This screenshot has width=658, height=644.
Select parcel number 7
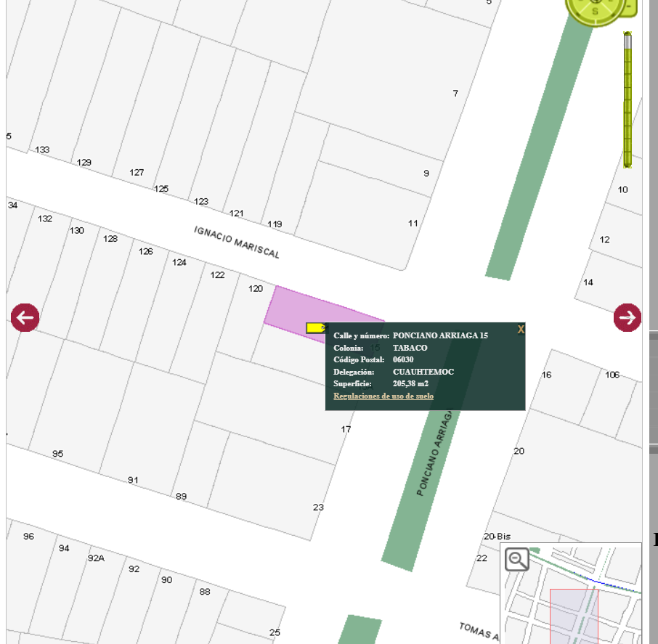pos(455,94)
